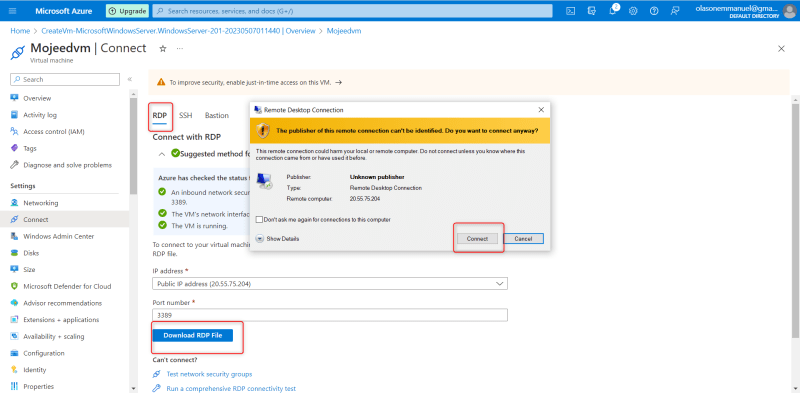Switch to the SSH tab

(x=186, y=116)
